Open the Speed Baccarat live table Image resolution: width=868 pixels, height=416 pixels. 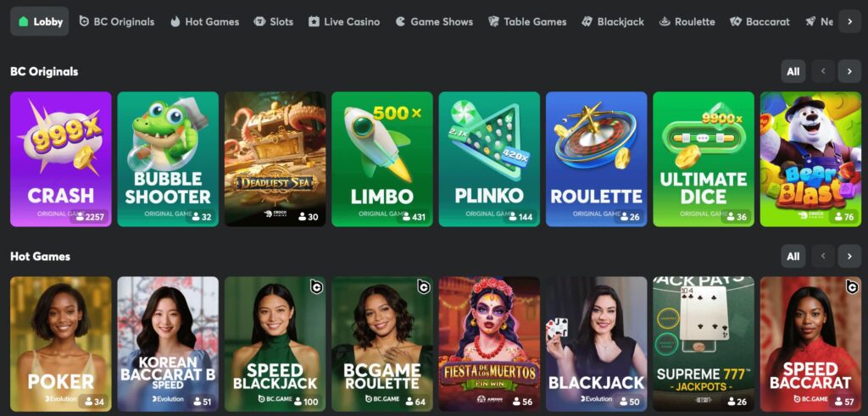810,344
